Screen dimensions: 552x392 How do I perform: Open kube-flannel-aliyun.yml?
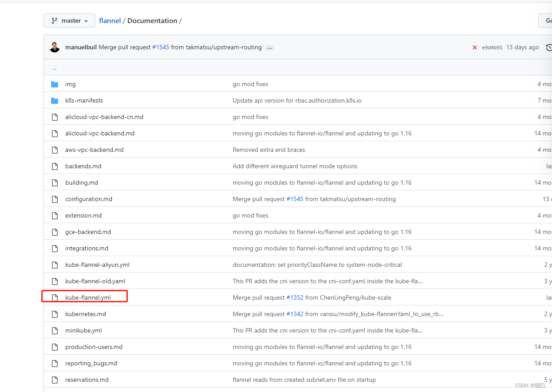(97, 265)
